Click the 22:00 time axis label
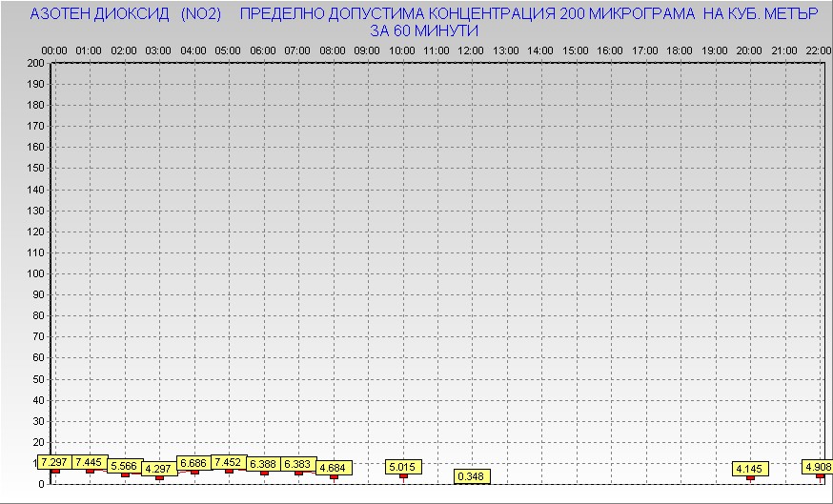The height and width of the screenshot is (504, 833). click(818, 51)
